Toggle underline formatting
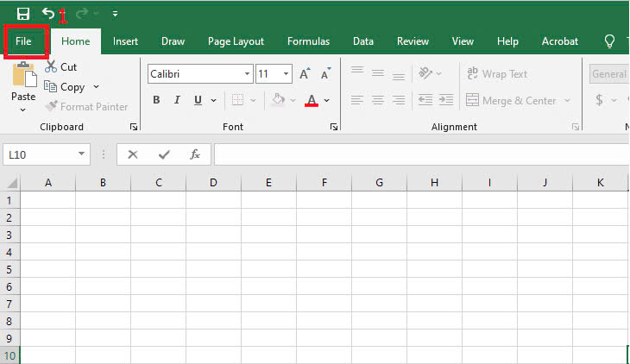 point(198,100)
